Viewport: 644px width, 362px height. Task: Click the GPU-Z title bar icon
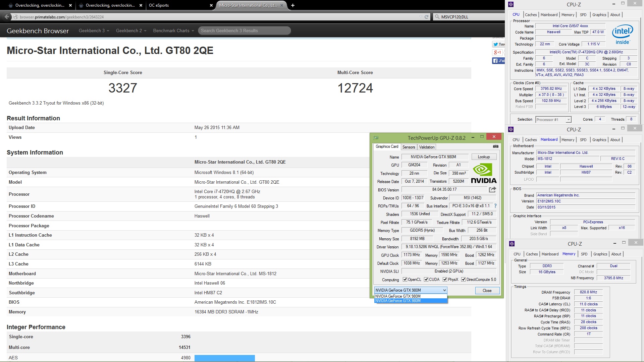[376, 138]
